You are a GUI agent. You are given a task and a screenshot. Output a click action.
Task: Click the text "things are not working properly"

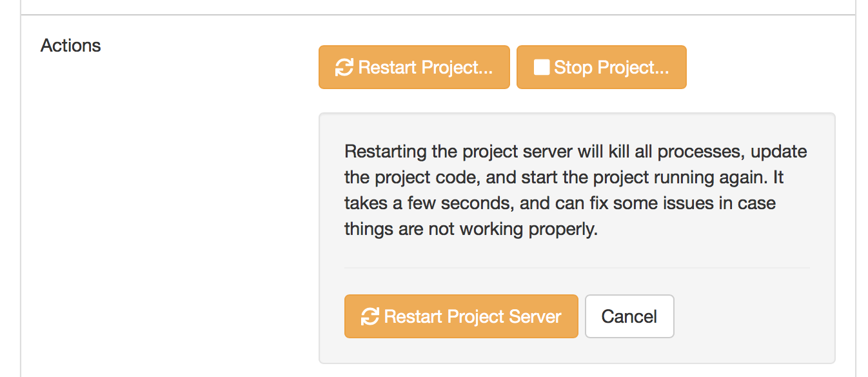pyautogui.click(x=471, y=229)
